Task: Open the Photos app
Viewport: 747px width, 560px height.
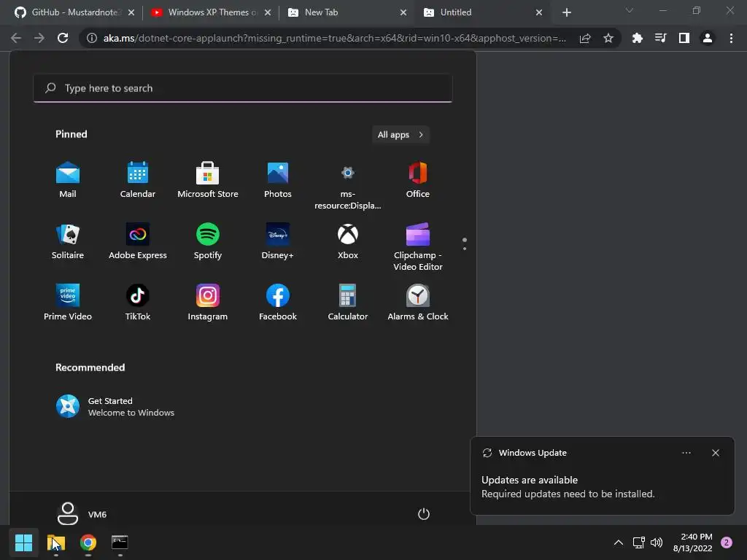Action: pyautogui.click(x=278, y=180)
